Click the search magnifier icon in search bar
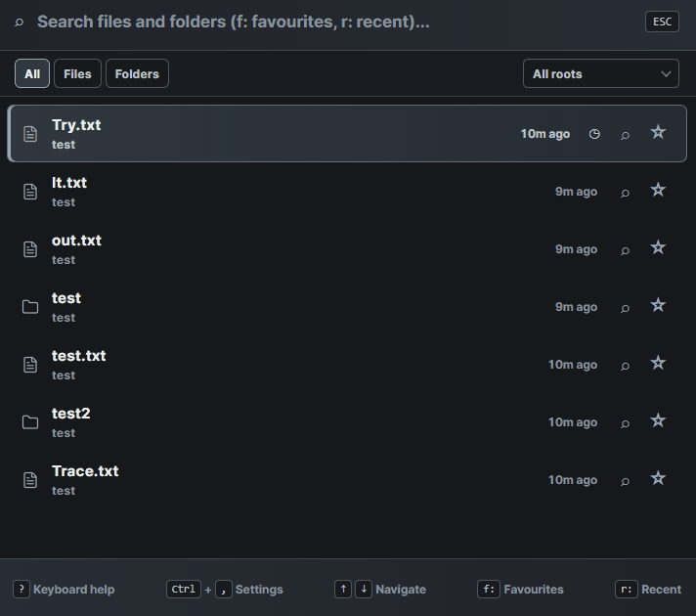The height and width of the screenshot is (616, 696). (19, 22)
